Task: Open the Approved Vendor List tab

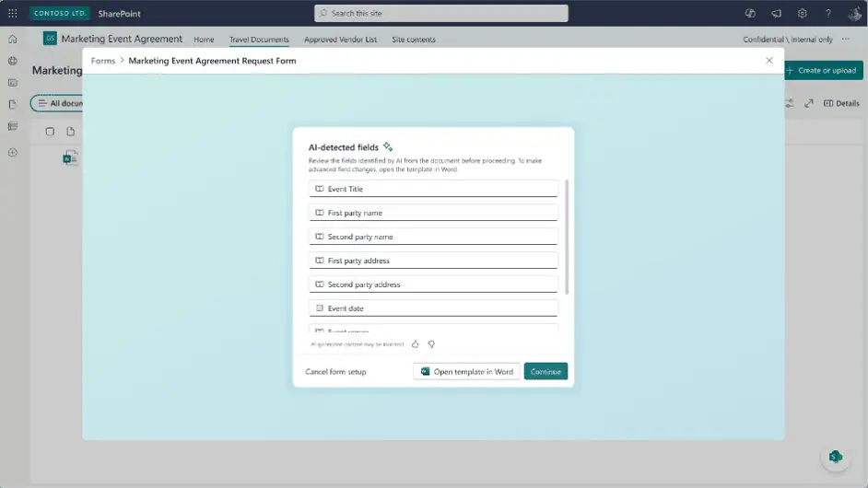Action: tap(340, 40)
